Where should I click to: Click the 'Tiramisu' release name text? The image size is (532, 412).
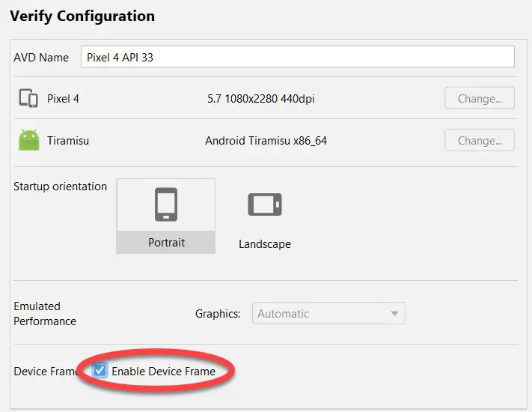[68, 141]
